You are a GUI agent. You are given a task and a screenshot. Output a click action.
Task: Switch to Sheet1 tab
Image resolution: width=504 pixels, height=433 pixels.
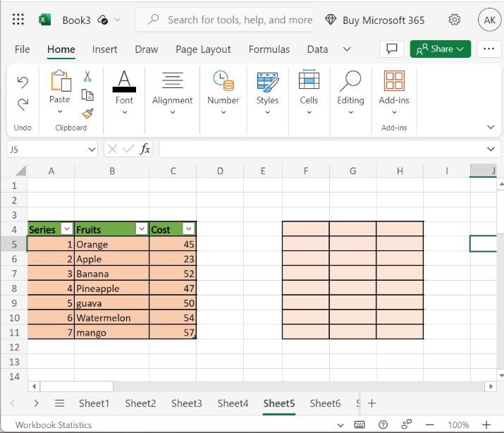[94, 403]
